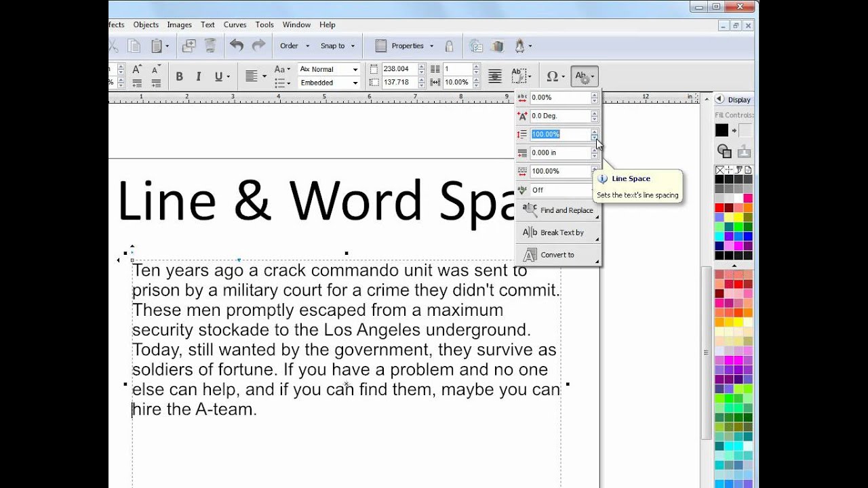
Task: Click the Duplicate object icon
Action: (189, 46)
